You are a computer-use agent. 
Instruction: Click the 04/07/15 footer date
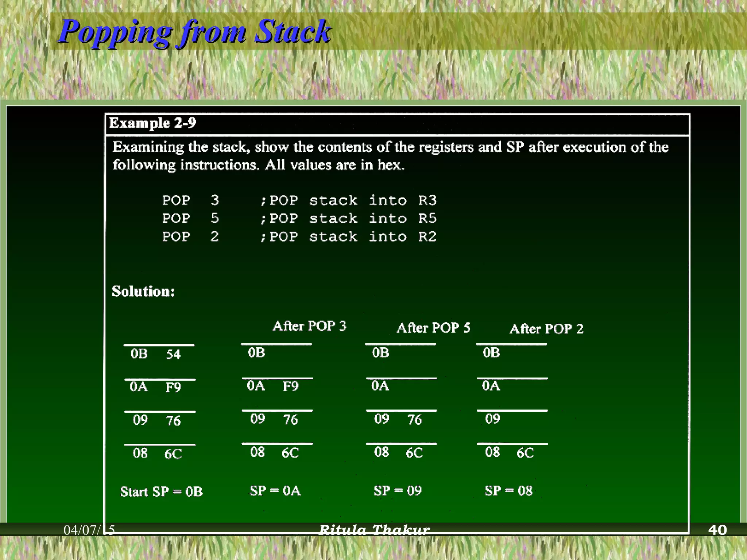click(89, 530)
